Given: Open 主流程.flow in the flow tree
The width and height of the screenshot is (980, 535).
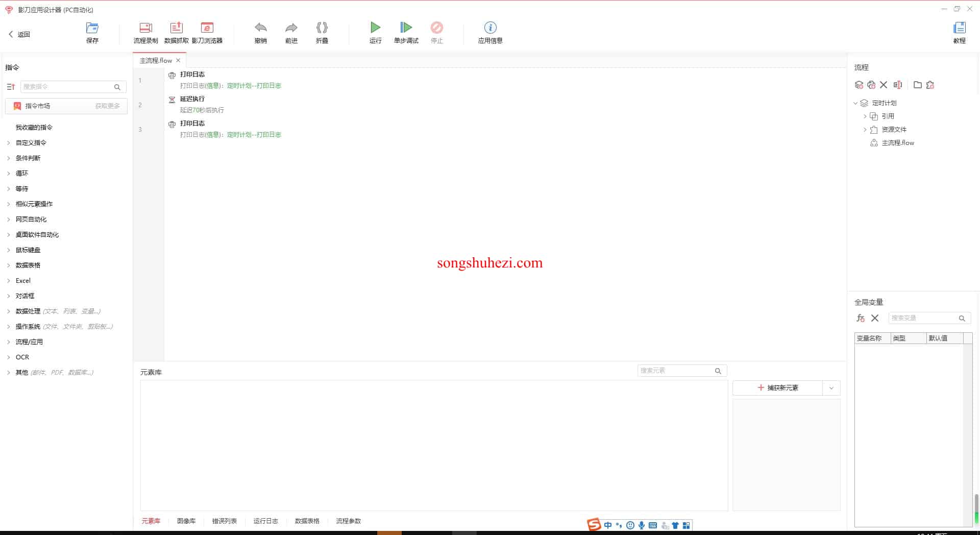Looking at the screenshot, I should [x=898, y=143].
